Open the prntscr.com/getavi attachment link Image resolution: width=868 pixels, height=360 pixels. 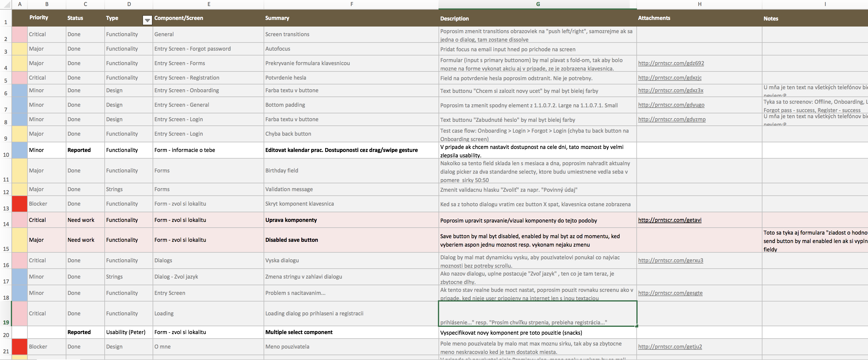[670, 220]
